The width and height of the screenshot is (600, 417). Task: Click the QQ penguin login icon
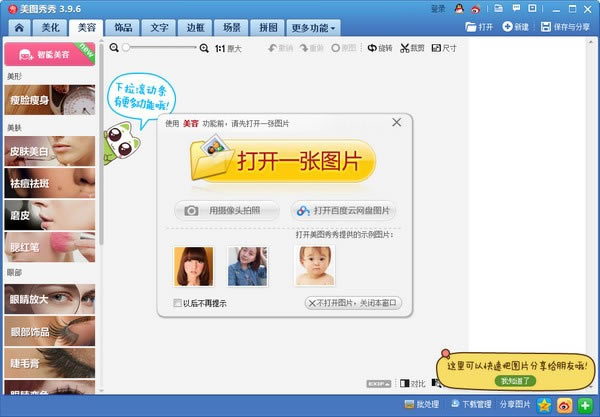tap(457, 9)
